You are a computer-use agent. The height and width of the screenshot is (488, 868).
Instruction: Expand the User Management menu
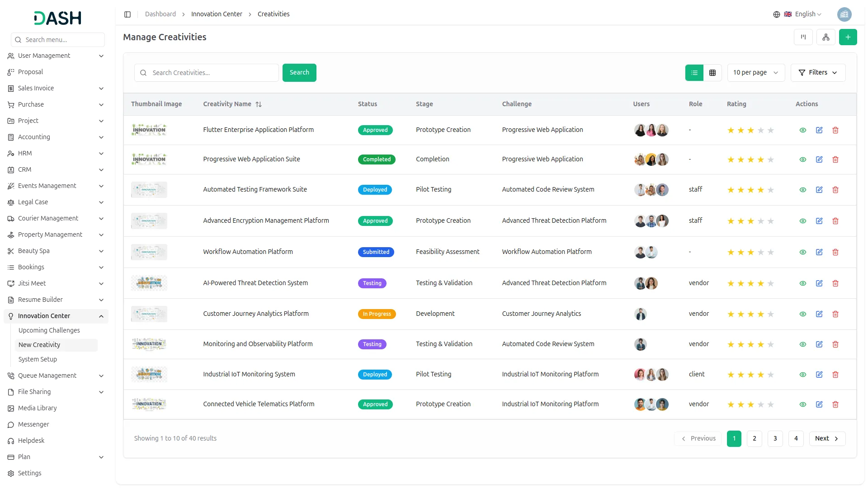click(56, 56)
